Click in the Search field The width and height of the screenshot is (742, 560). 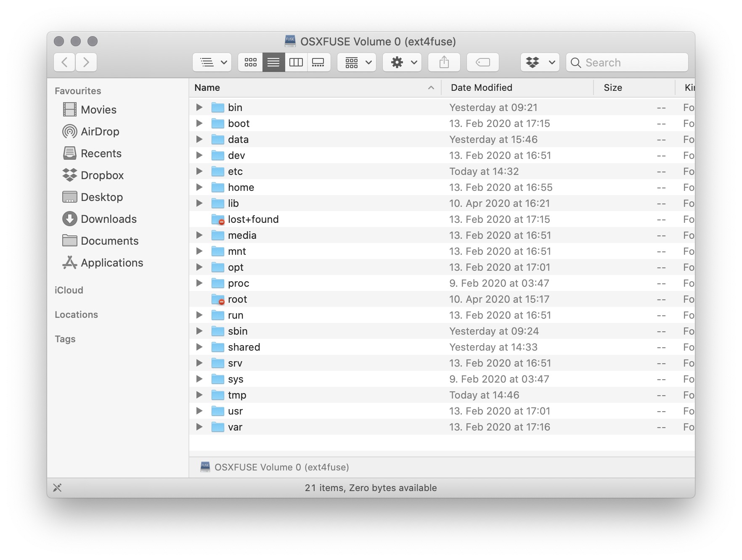[x=627, y=62]
